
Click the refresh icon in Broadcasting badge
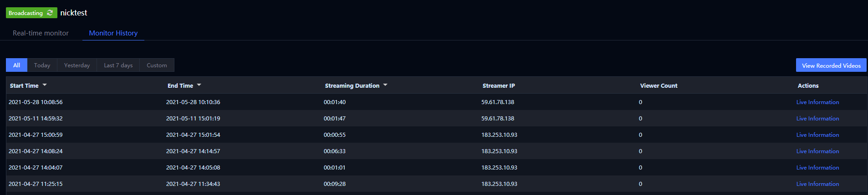pyautogui.click(x=50, y=13)
